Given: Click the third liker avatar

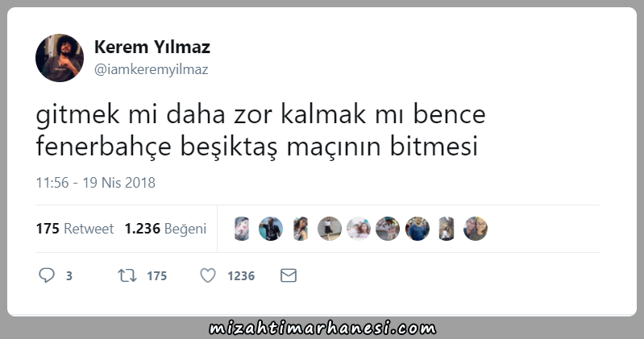Looking at the screenshot, I should click(x=300, y=229).
